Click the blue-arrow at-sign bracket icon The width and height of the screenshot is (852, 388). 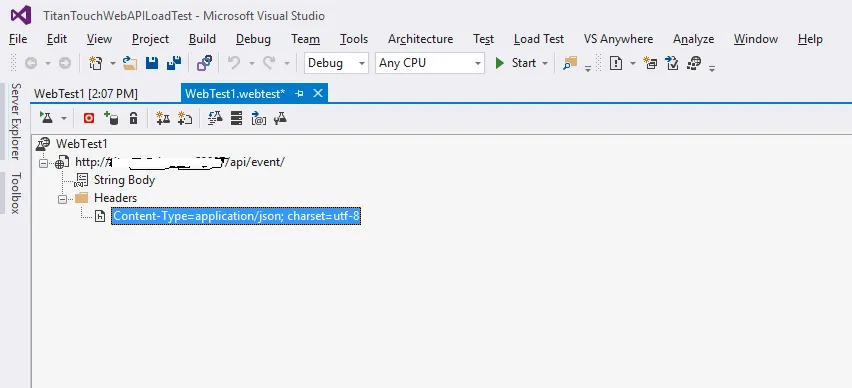(x=259, y=118)
